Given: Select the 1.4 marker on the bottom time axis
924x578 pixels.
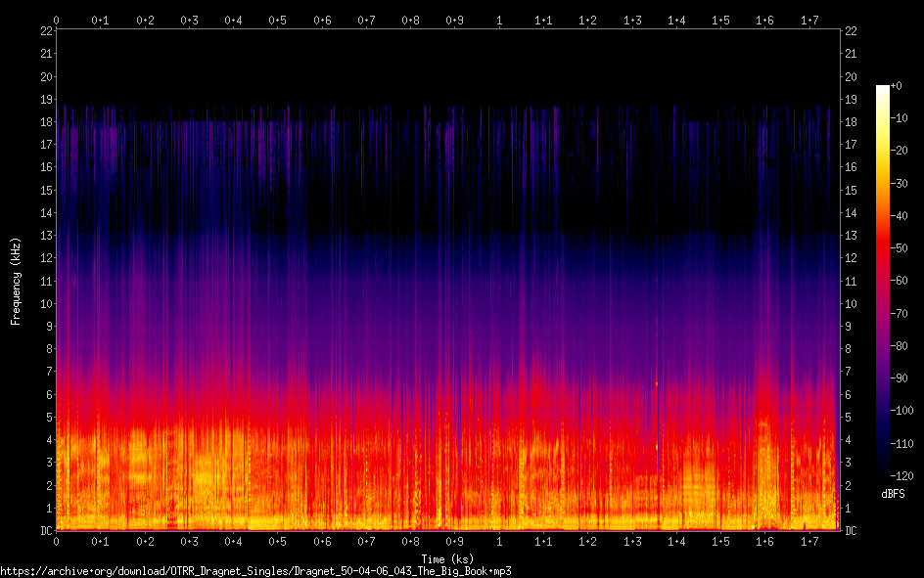Looking at the screenshot, I should 676,542.
